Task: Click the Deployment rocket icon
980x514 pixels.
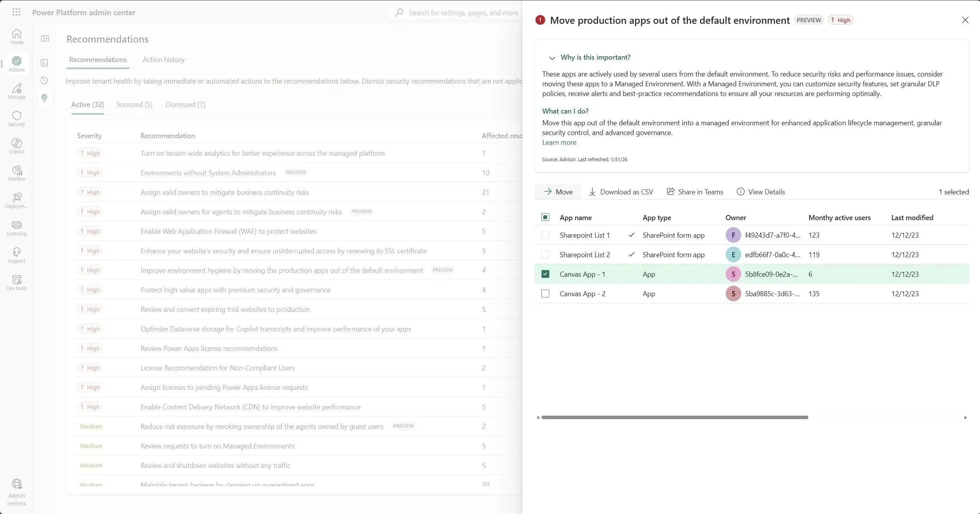Action: (x=16, y=200)
